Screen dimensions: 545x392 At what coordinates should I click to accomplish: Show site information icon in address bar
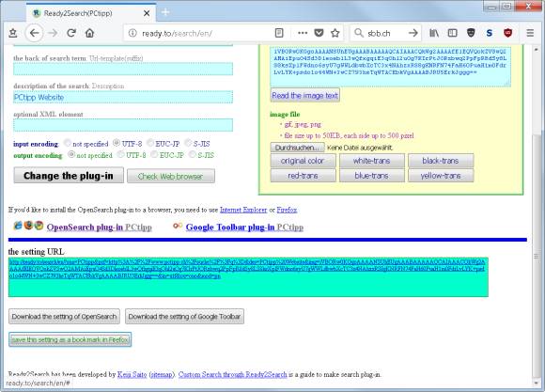(132, 33)
